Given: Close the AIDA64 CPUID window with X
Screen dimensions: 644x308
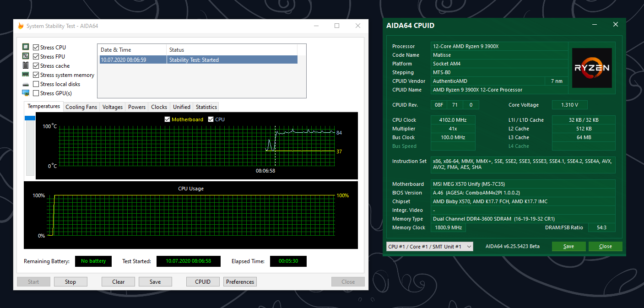Looking at the screenshot, I should 616,25.
